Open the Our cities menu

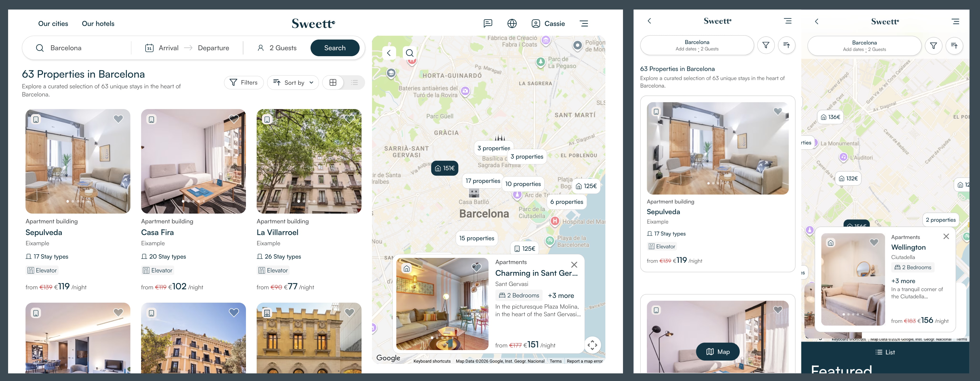(53, 24)
